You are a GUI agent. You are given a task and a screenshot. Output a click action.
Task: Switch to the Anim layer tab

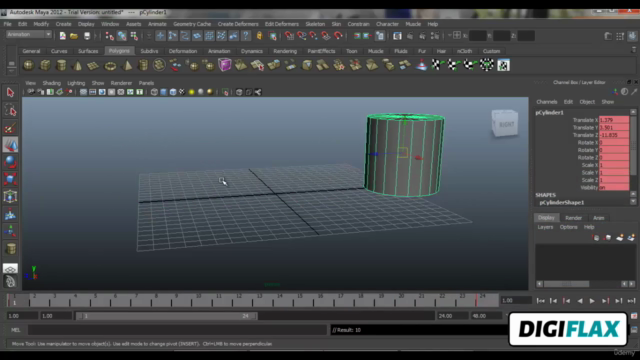[x=598, y=218]
